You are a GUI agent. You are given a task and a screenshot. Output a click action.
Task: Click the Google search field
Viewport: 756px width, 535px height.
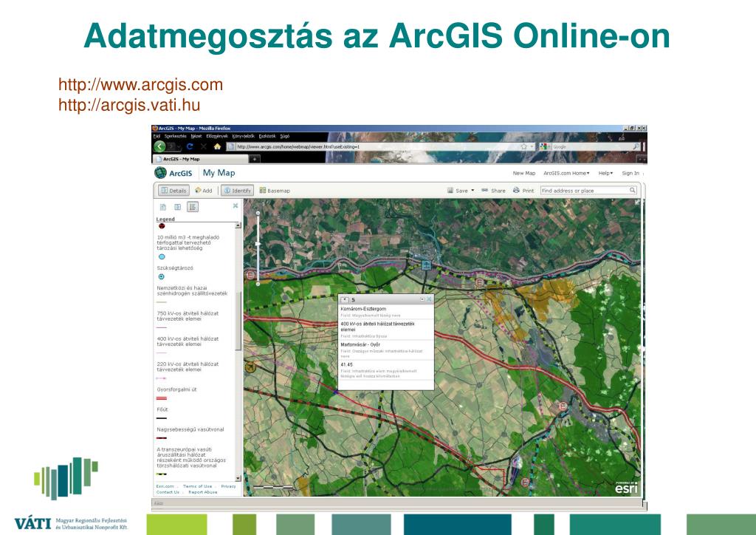592,146
